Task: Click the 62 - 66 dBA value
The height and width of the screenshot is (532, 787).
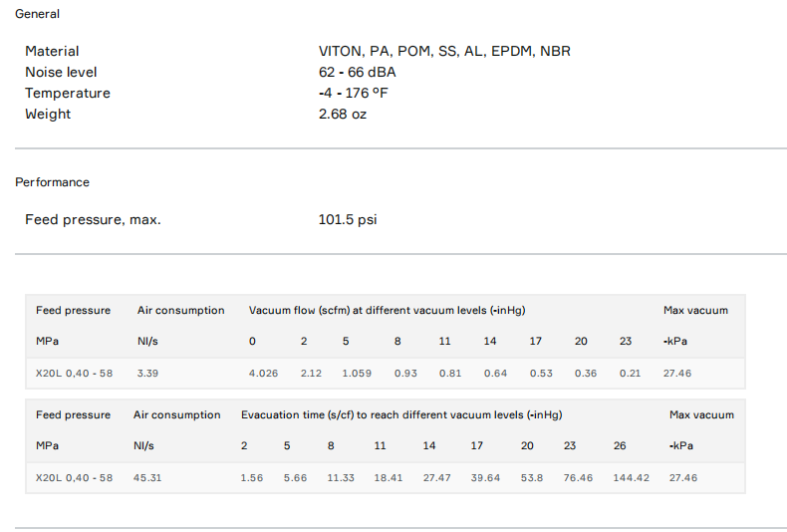Action: [358, 72]
